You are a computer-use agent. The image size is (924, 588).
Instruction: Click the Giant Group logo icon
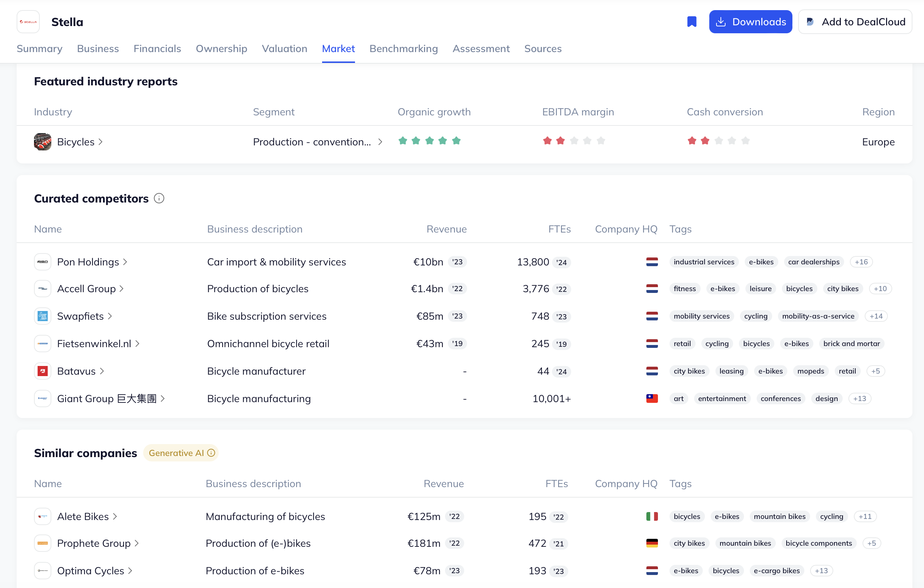[x=43, y=399]
